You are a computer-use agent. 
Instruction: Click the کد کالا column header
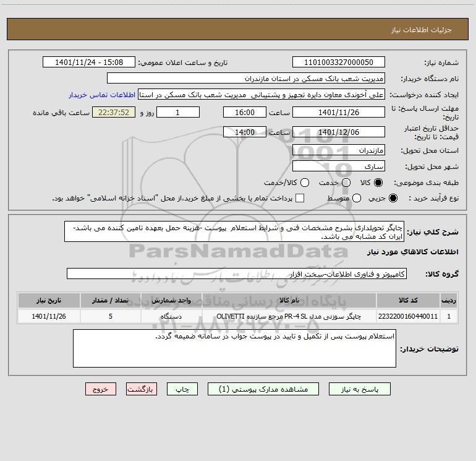click(408, 300)
